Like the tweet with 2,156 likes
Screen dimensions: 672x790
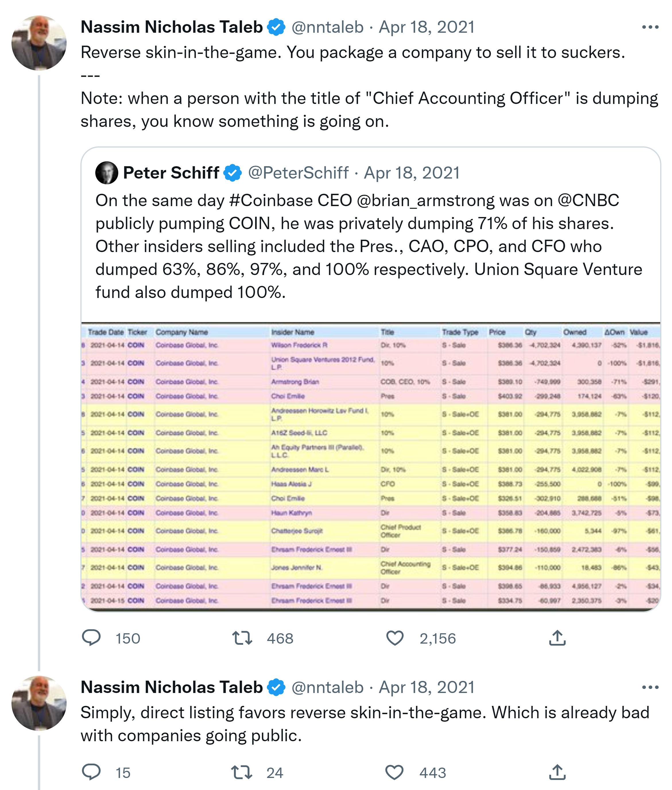click(x=395, y=638)
